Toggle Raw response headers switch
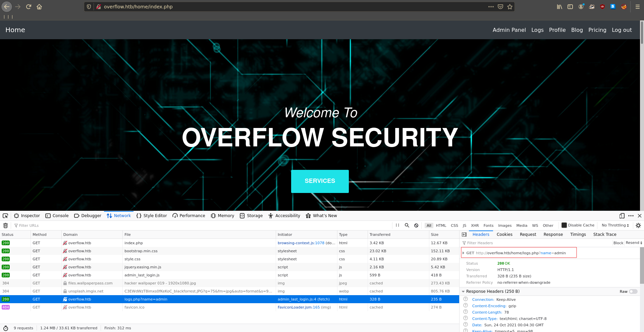This screenshot has height=332, width=644. coord(633,291)
